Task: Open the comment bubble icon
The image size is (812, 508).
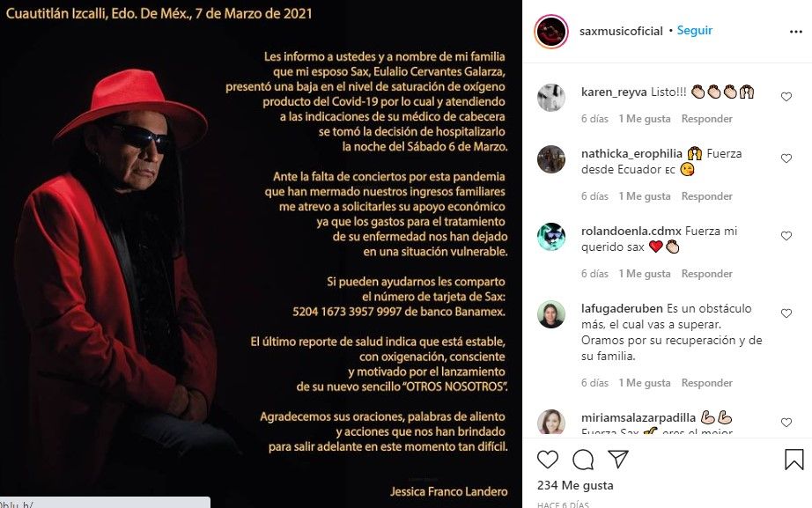Action: 583,460
